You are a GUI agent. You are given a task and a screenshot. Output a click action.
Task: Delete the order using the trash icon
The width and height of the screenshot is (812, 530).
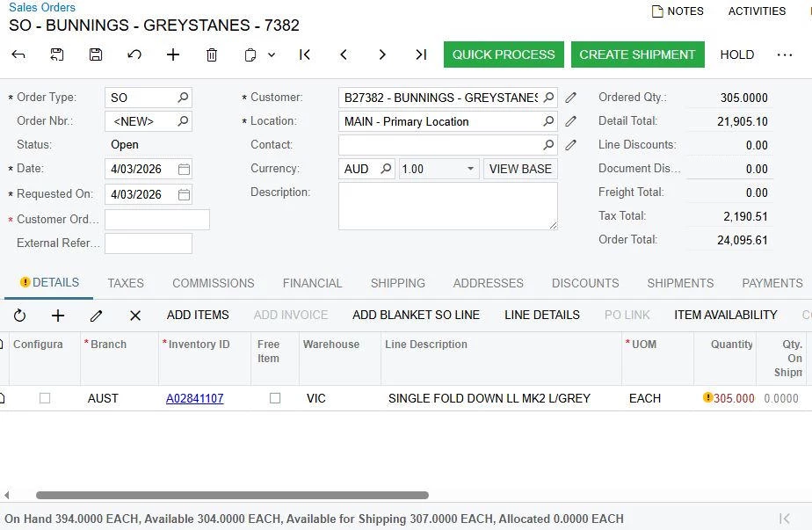pyautogui.click(x=212, y=54)
